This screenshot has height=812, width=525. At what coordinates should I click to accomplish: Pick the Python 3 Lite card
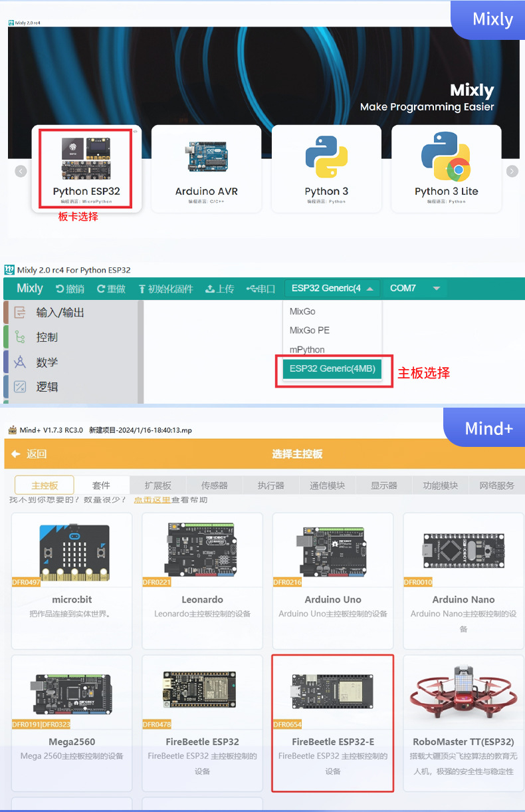tap(447, 169)
